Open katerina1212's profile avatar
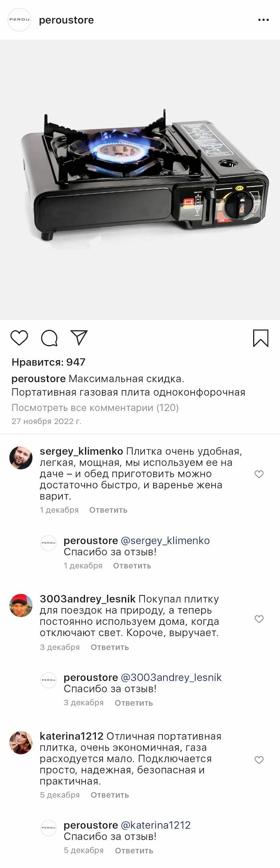280x868 pixels. click(21, 743)
